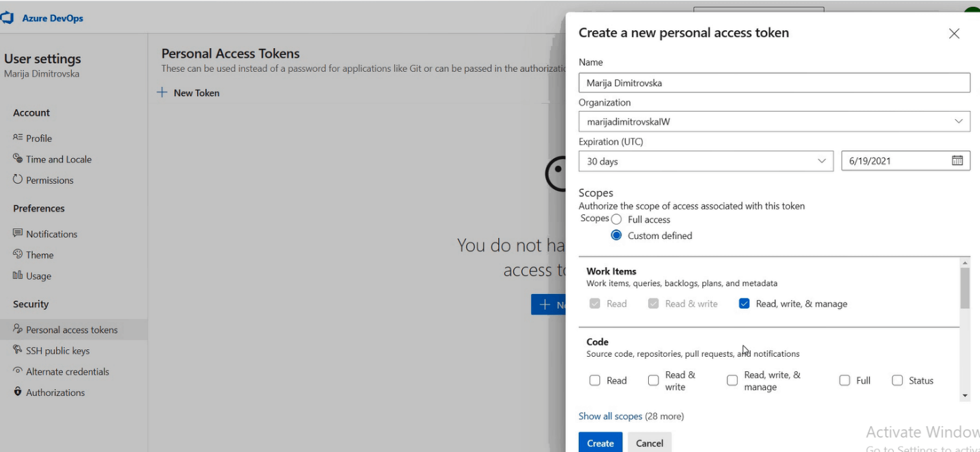Screen dimensions: 980x452
Task: Check the Code Read checkbox
Action: 595,380
